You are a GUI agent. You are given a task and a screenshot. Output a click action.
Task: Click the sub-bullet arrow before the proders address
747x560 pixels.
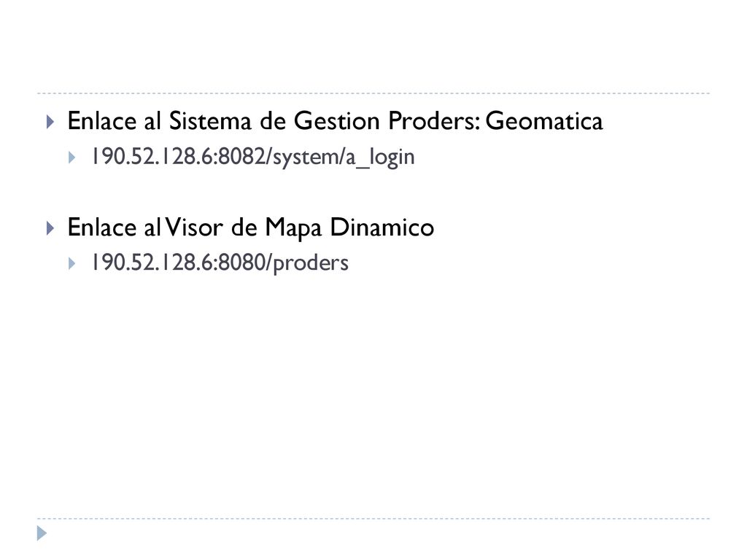pos(72,264)
